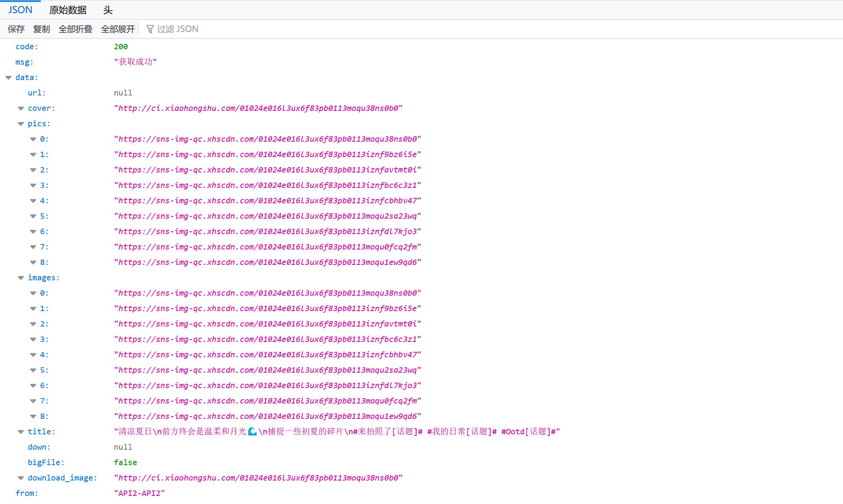Switch to the 原始数据 tab
843x504 pixels.
coord(68,10)
